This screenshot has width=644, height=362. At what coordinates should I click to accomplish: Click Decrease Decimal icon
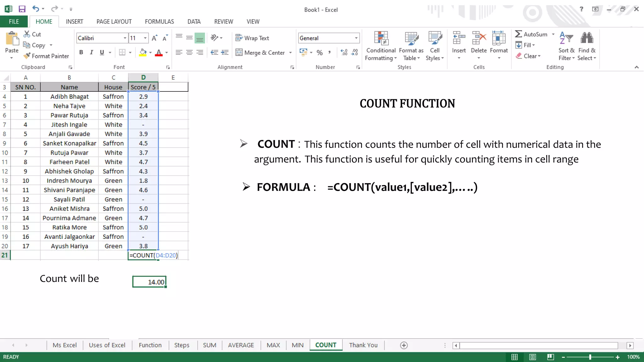(x=355, y=52)
